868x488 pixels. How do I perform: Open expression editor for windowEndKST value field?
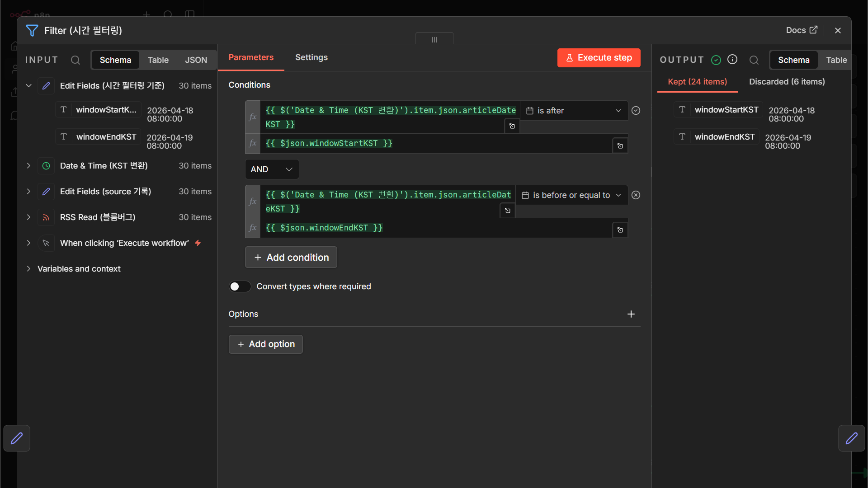pos(620,230)
